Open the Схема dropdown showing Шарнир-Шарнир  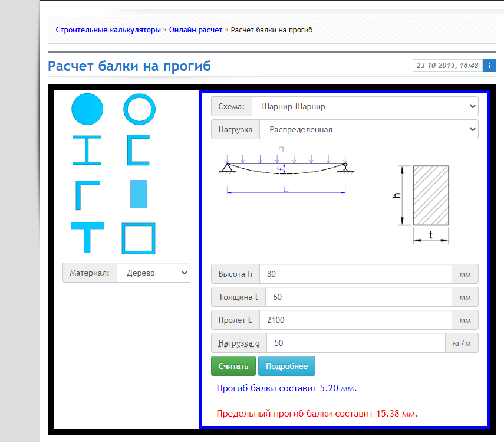[x=364, y=107]
